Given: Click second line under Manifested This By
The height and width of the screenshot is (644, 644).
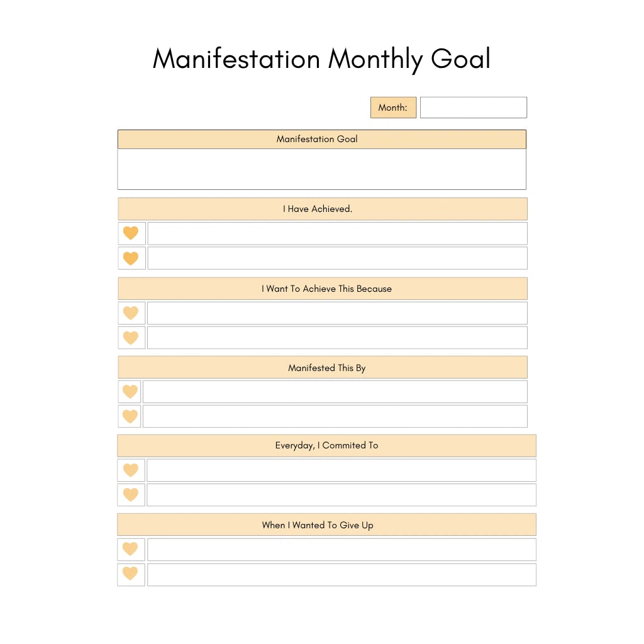Looking at the screenshot, I should pos(335,416).
